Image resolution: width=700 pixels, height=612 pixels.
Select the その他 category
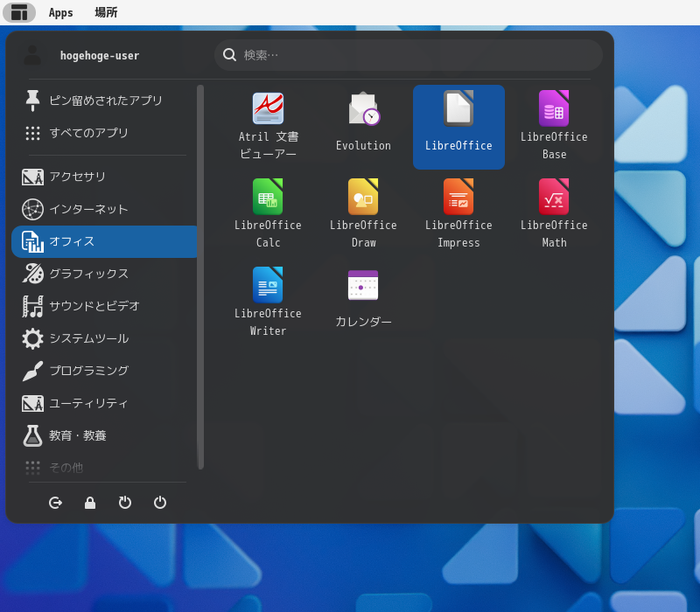104,468
